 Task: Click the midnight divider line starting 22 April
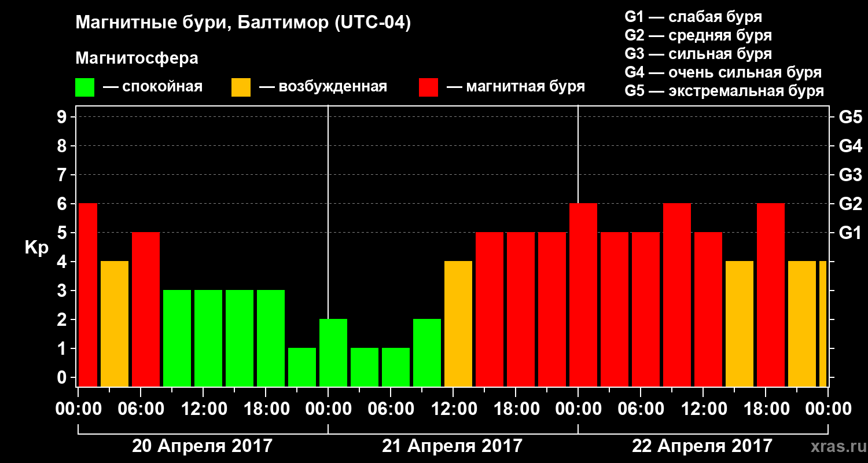click(578, 154)
